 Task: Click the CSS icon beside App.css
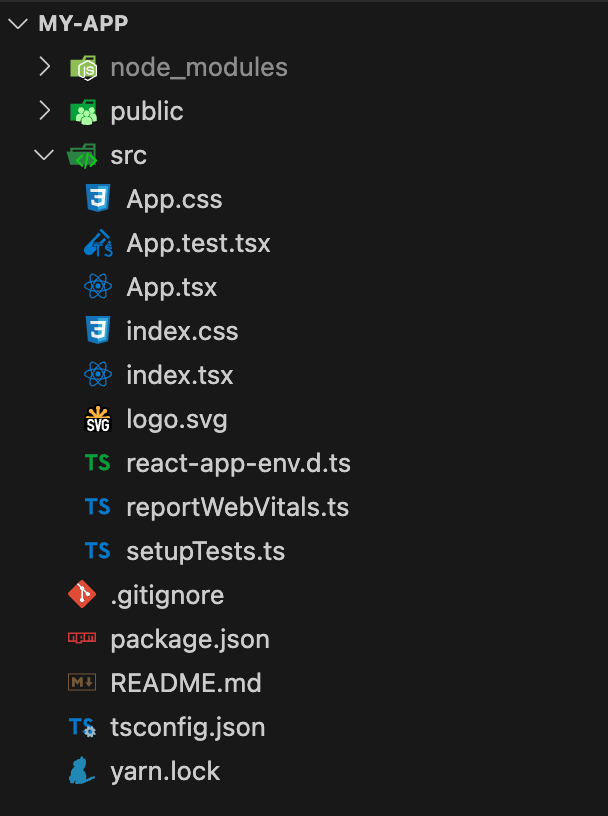coord(97,199)
